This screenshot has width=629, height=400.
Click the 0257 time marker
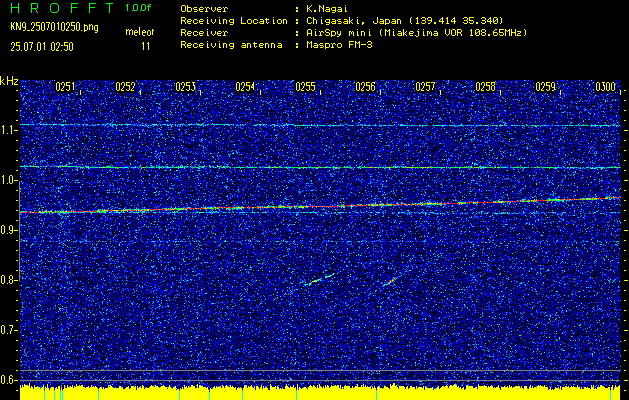click(x=425, y=87)
